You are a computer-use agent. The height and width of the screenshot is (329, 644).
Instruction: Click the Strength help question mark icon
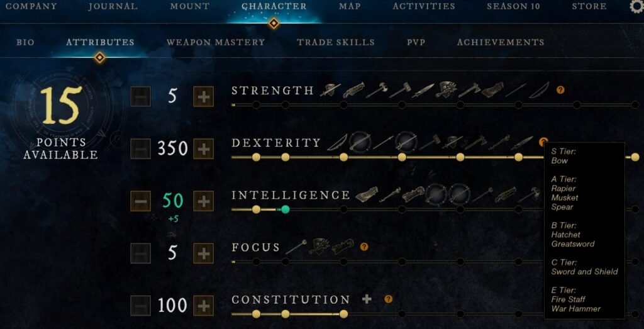pos(560,90)
